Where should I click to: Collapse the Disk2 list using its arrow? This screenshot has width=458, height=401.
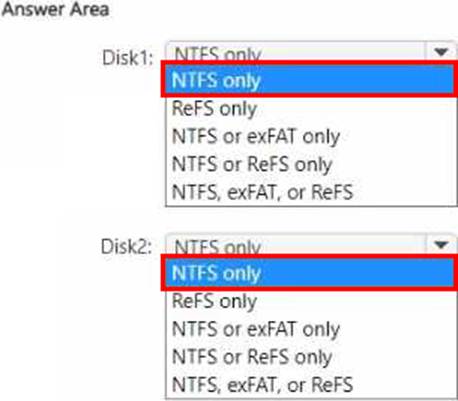(x=441, y=245)
